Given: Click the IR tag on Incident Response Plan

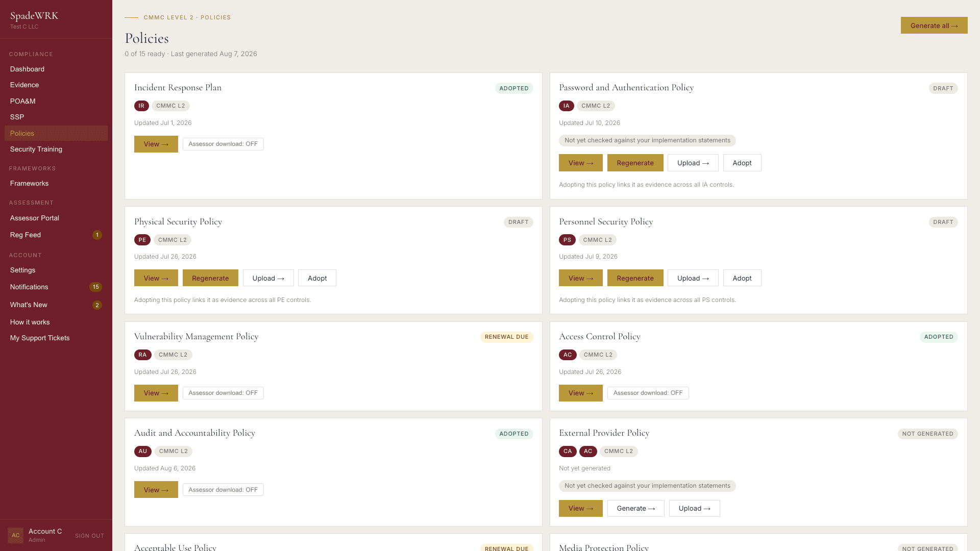Looking at the screenshot, I should pyautogui.click(x=141, y=106).
